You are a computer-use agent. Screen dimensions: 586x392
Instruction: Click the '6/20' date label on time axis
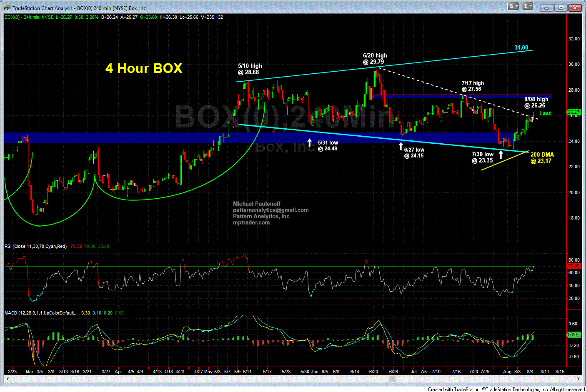coord(373,371)
